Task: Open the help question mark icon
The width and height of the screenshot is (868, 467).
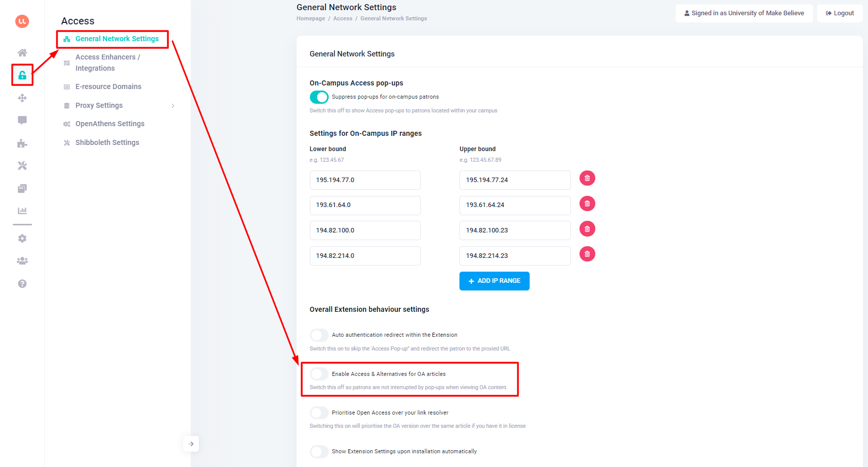Action: click(x=22, y=284)
